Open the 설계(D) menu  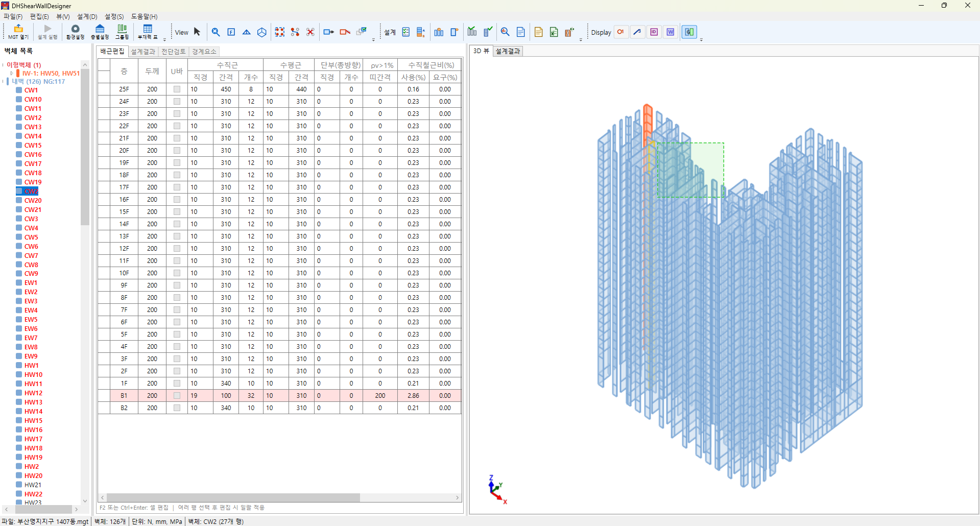click(x=87, y=17)
